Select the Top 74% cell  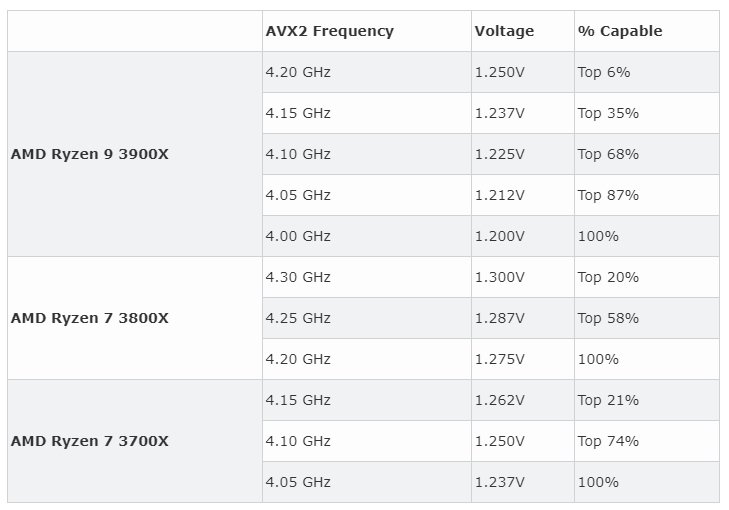coord(607,441)
